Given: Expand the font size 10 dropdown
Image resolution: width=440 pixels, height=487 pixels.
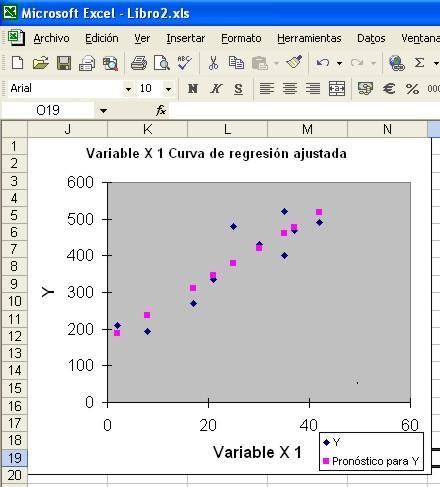Looking at the screenshot, I should (168, 89).
